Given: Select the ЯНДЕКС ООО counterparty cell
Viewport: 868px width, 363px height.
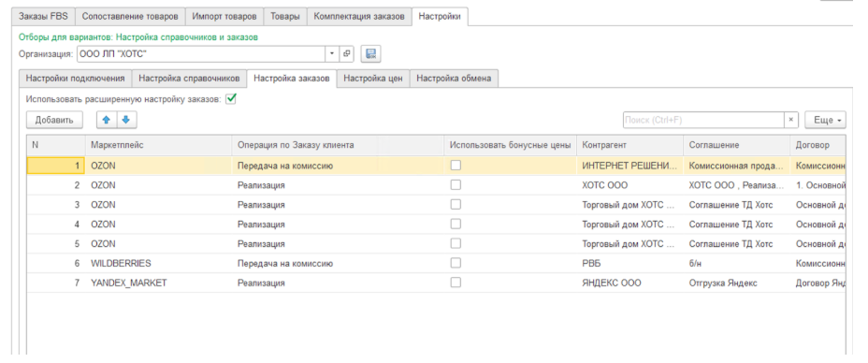Looking at the screenshot, I should [x=629, y=283].
